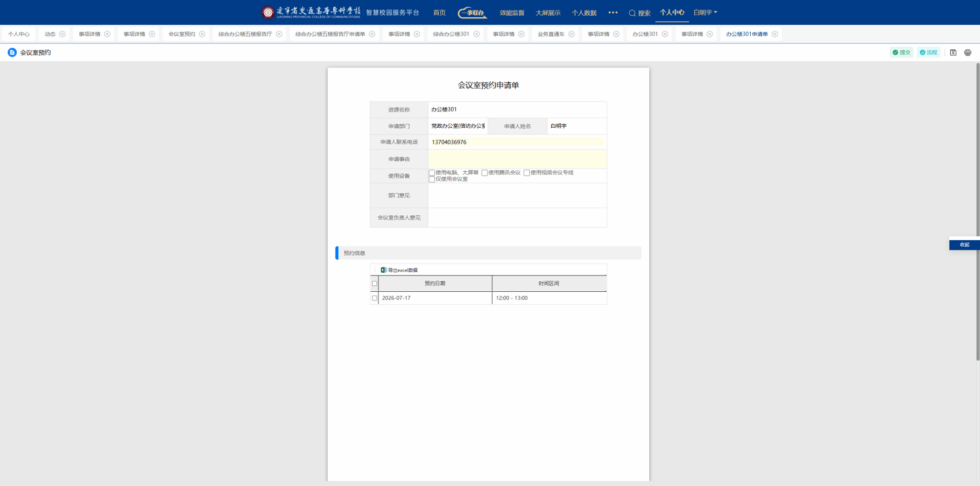Open 个人数据 in the top navigation
Image resolution: width=980 pixels, height=486 pixels.
click(584, 13)
